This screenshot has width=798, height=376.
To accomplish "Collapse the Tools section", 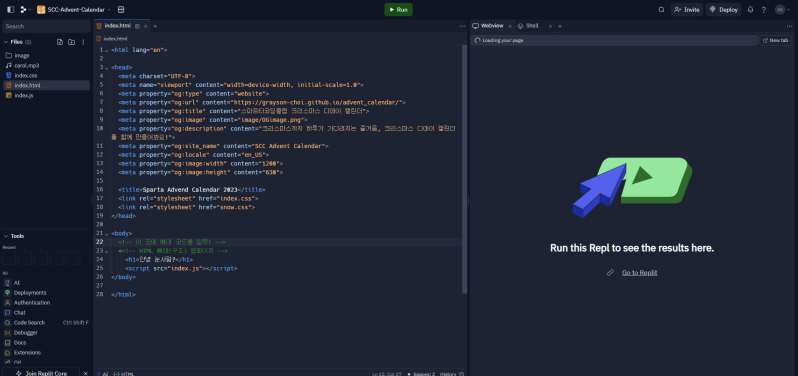I will (6, 236).
